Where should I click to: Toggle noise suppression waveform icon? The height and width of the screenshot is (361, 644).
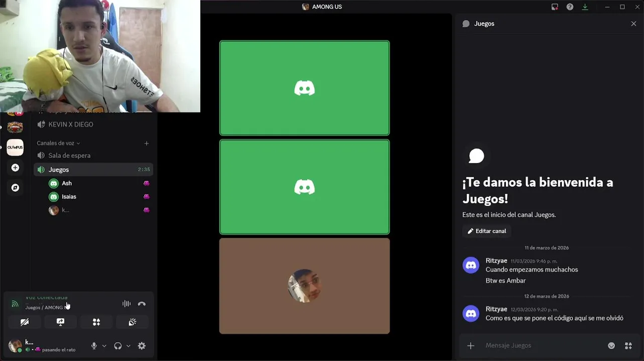click(x=126, y=304)
